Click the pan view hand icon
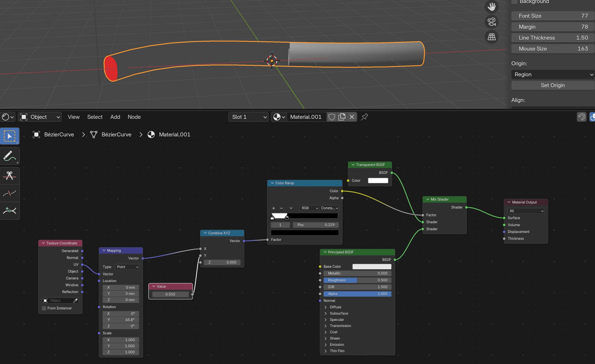Screen dimensions: 595x364 [x=491, y=7]
